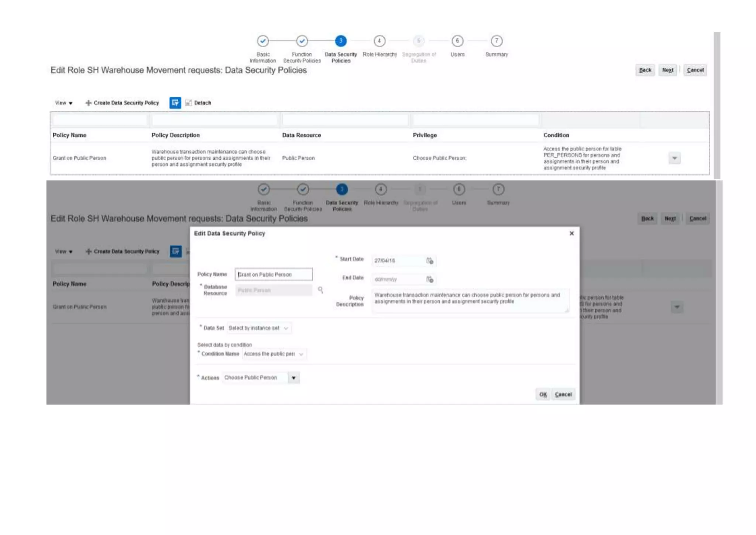The height and width of the screenshot is (535, 756).
Task: Click OK in the Edit Data Security Policy dialog
Action: (x=543, y=394)
